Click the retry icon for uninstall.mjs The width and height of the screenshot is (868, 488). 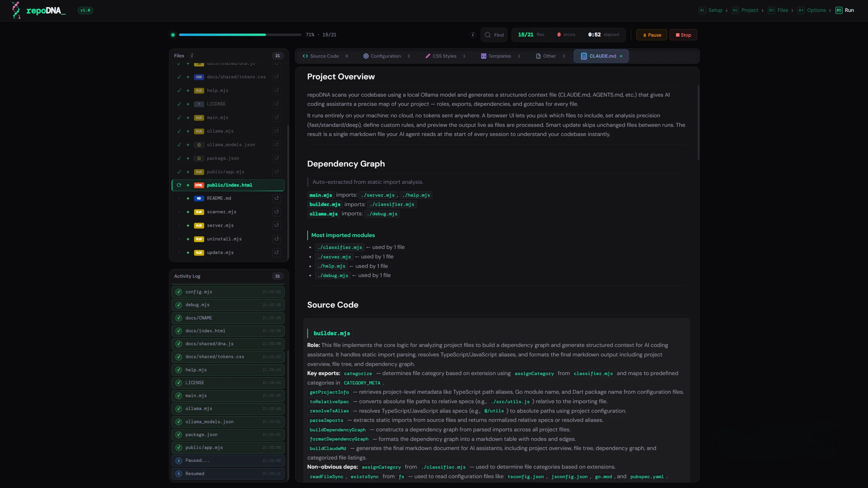[276, 239]
